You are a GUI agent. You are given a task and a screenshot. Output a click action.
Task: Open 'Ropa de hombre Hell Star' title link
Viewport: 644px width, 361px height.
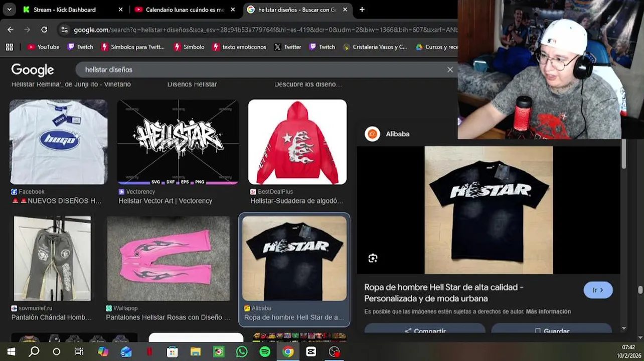coord(444,293)
